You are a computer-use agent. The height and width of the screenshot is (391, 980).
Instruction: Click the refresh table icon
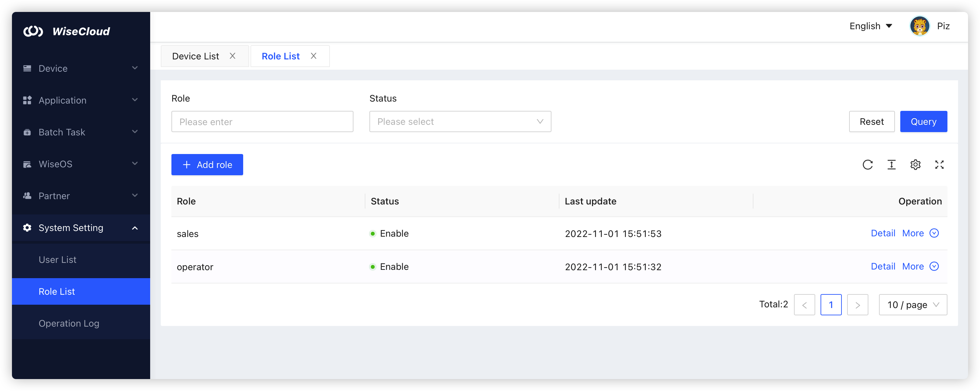[867, 165]
